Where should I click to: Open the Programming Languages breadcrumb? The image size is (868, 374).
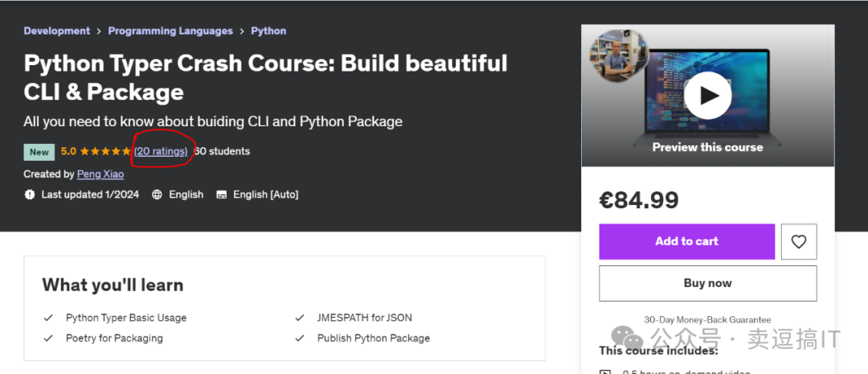pos(170,31)
